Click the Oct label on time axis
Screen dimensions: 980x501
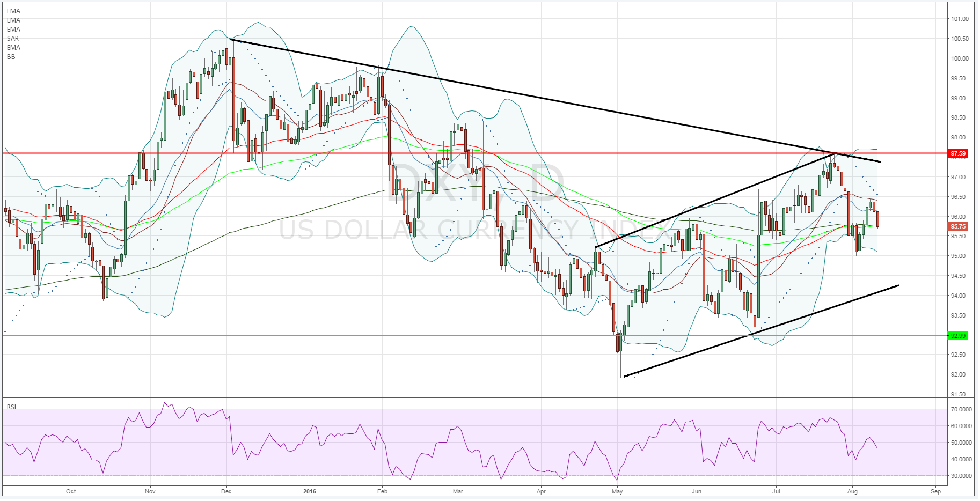[71, 491]
